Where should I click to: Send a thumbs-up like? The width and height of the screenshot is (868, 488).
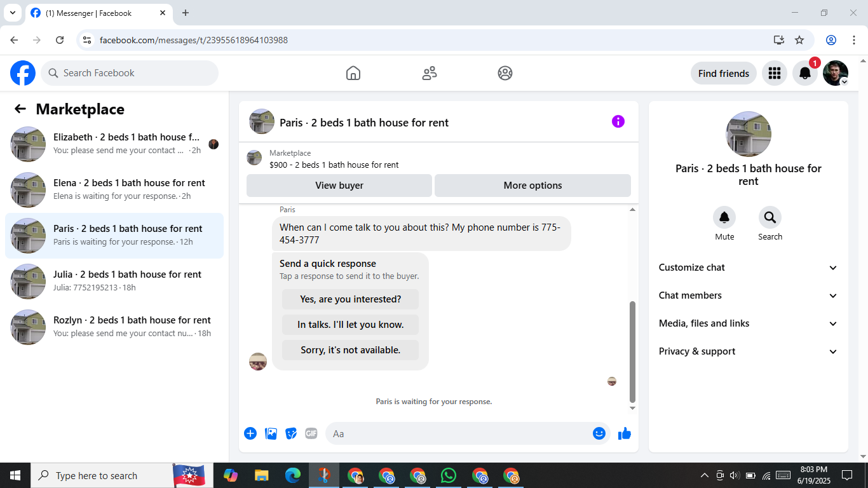[625, 433]
